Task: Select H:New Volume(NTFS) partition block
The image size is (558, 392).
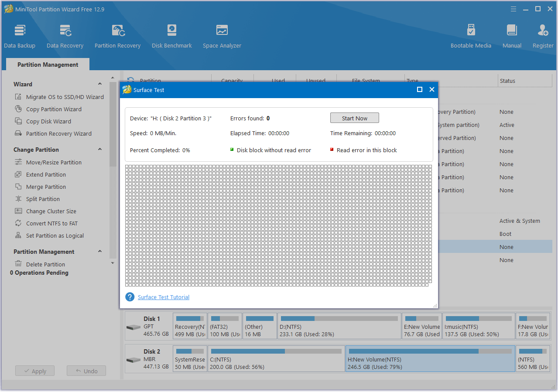Action: [x=430, y=358]
